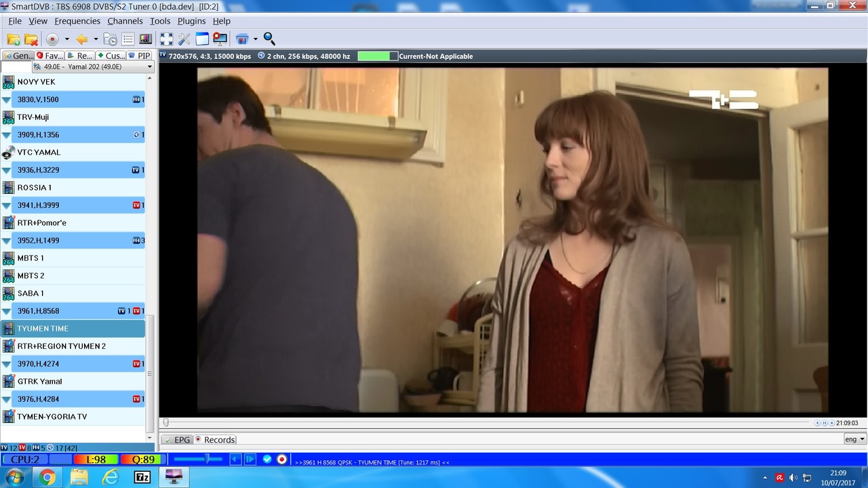Collapse the 3952,H,1499 transponder

coord(7,241)
